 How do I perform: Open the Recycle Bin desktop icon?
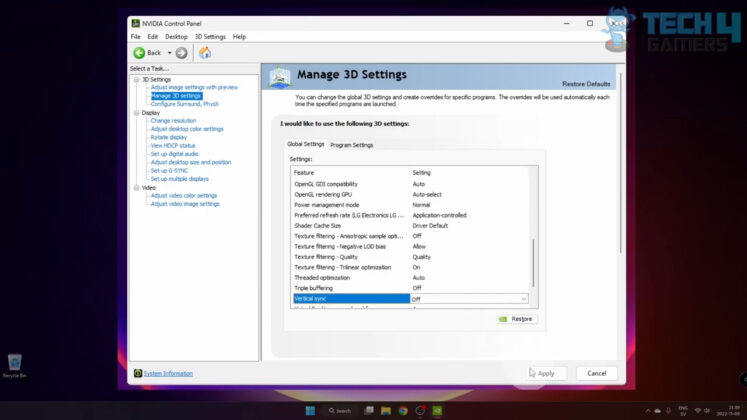[14, 364]
